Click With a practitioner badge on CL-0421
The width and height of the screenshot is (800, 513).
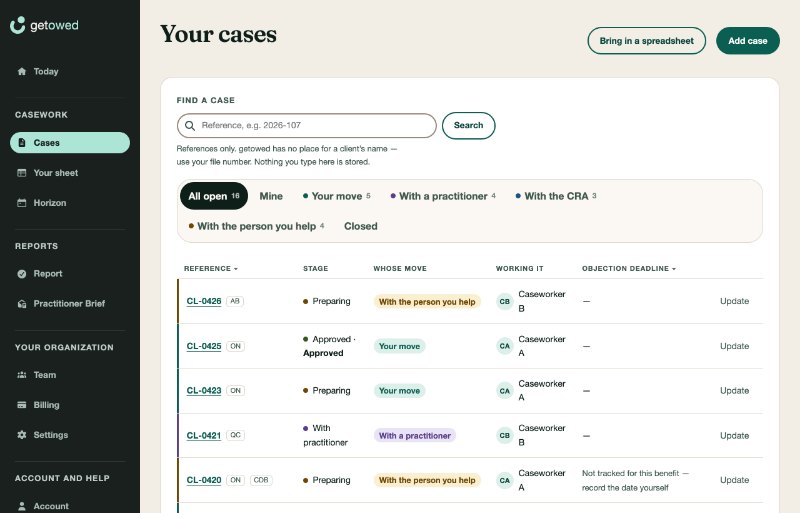click(415, 435)
